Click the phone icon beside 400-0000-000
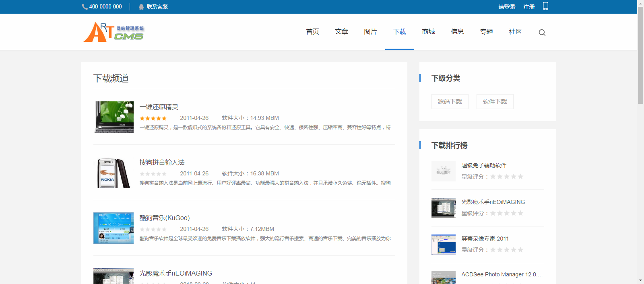 (x=85, y=7)
